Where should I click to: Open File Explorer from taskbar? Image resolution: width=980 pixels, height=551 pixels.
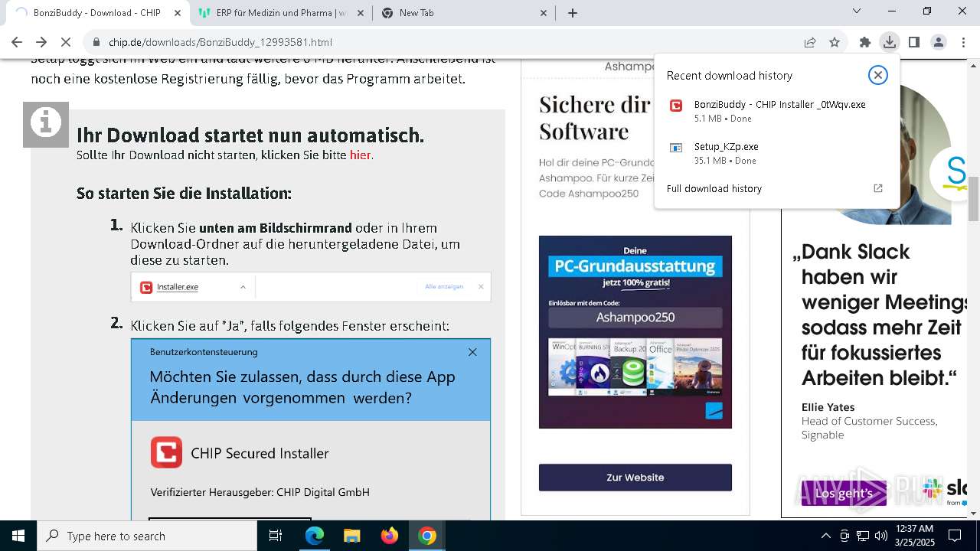[x=352, y=536]
